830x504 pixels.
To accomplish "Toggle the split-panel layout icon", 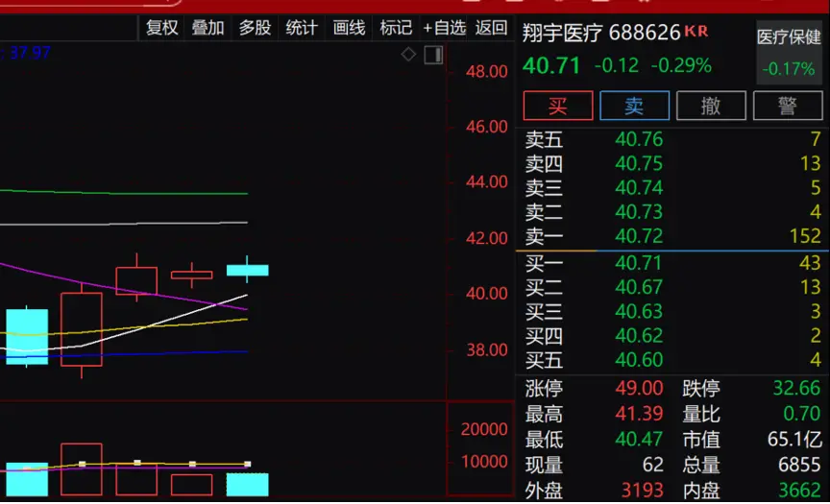I will (432, 55).
